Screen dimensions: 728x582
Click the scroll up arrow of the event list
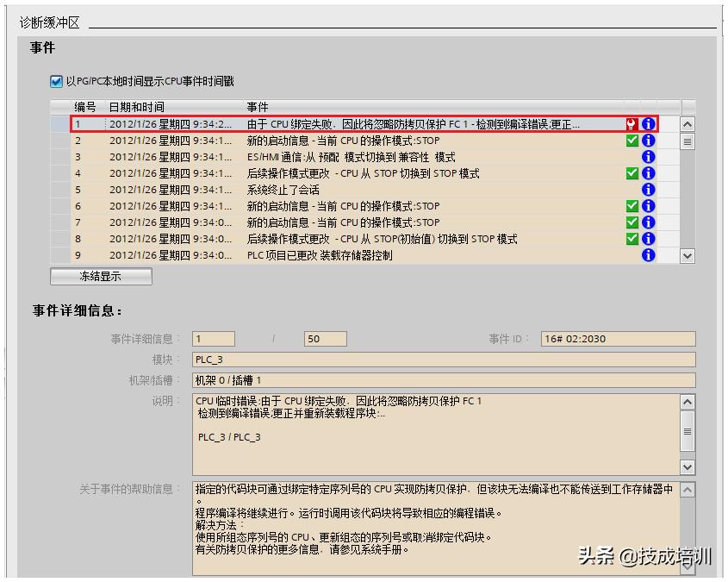(686, 123)
